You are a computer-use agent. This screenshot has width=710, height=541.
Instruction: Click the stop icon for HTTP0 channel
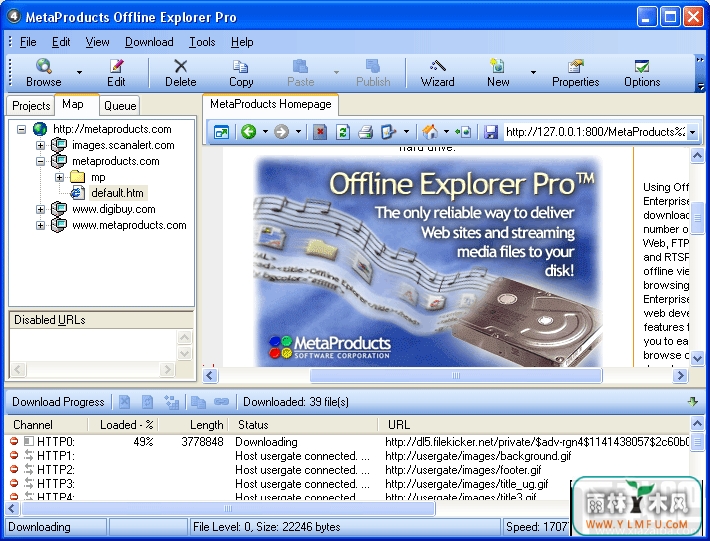pos(14,441)
